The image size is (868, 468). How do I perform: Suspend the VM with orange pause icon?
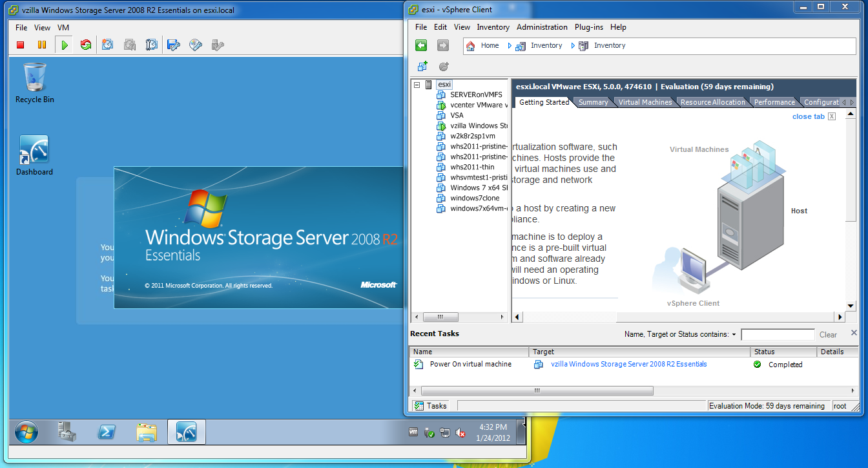coord(42,45)
